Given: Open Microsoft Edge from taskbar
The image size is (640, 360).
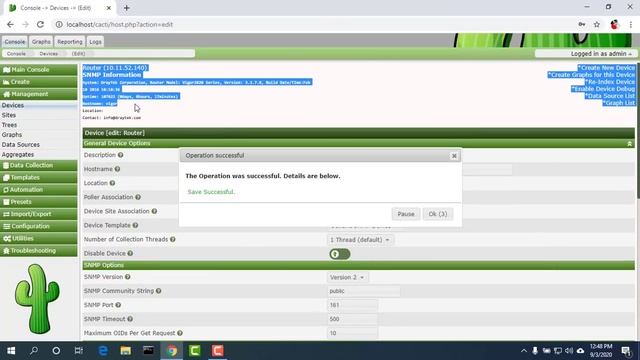Looking at the screenshot, I should pyautogui.click(x=103, y=351).
